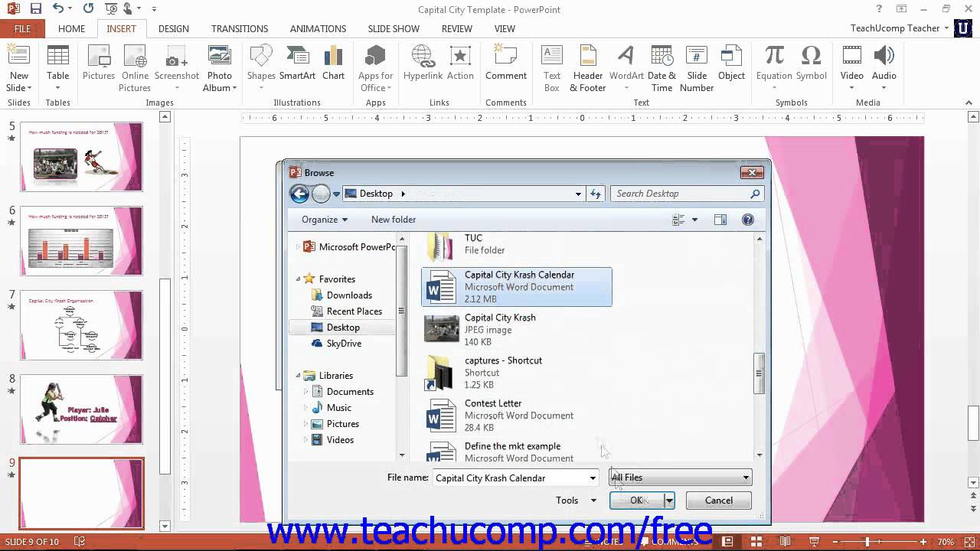Insert Audio clip
The height and width of the screenshot is (551, 980).
[x=884, y=67]
